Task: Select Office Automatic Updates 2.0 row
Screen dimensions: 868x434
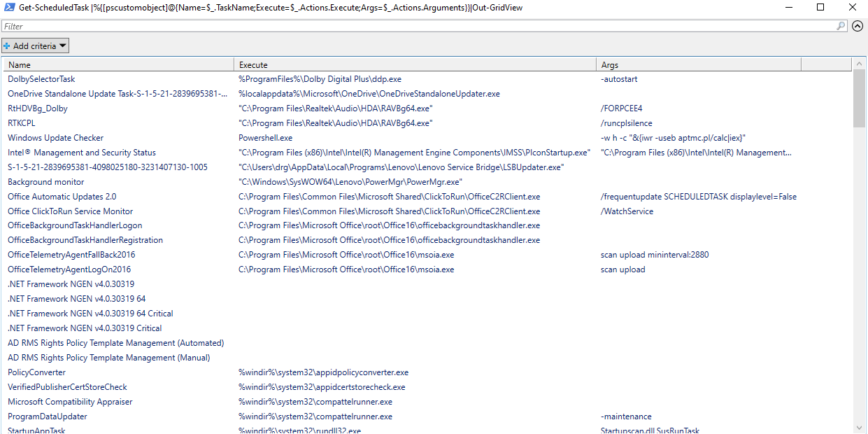Action: click(428, 197)
